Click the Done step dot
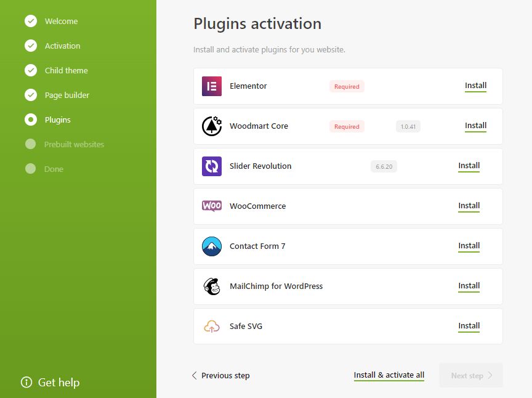The width and height of the screenshot is (532, 398). tap(31, 169)
